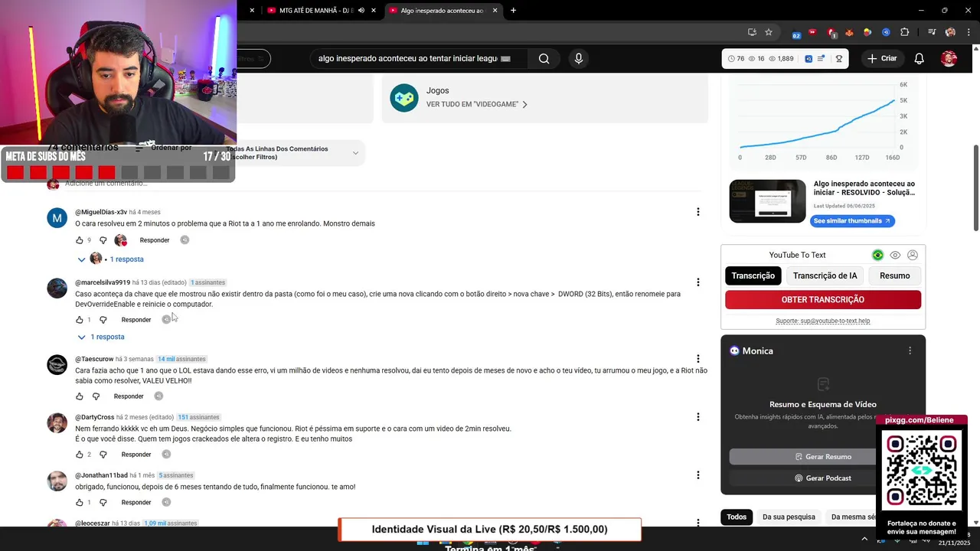Click the YouTube search magnifier button
Screen dimensions: 980x551
coord(544,59)
